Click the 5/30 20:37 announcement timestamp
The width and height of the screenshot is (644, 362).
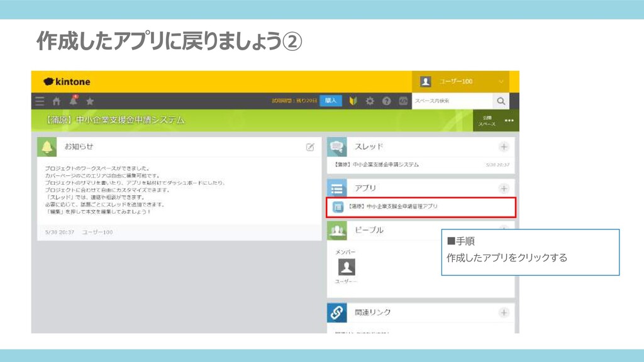[x=60, y=233]
